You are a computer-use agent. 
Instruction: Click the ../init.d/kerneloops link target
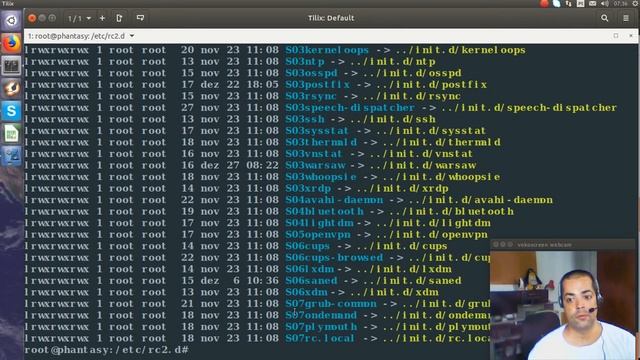tap(460, 50)
